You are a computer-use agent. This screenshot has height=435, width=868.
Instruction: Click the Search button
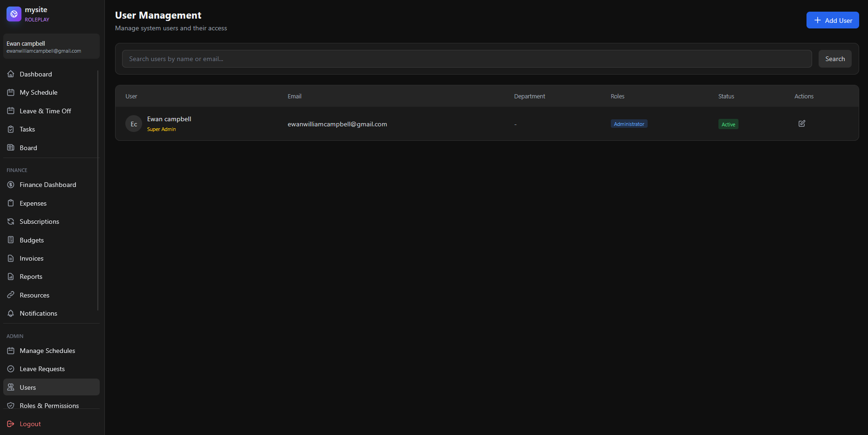click(834, 59)
